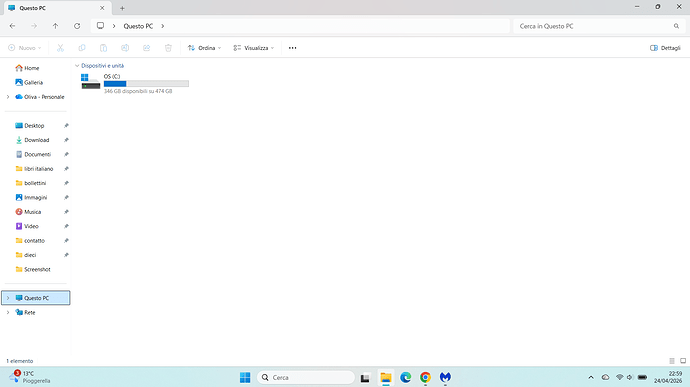This screenshot has height=387, width=690.
Task: Open the Ordina sort dropdown
Action: [x=204, y=48]
